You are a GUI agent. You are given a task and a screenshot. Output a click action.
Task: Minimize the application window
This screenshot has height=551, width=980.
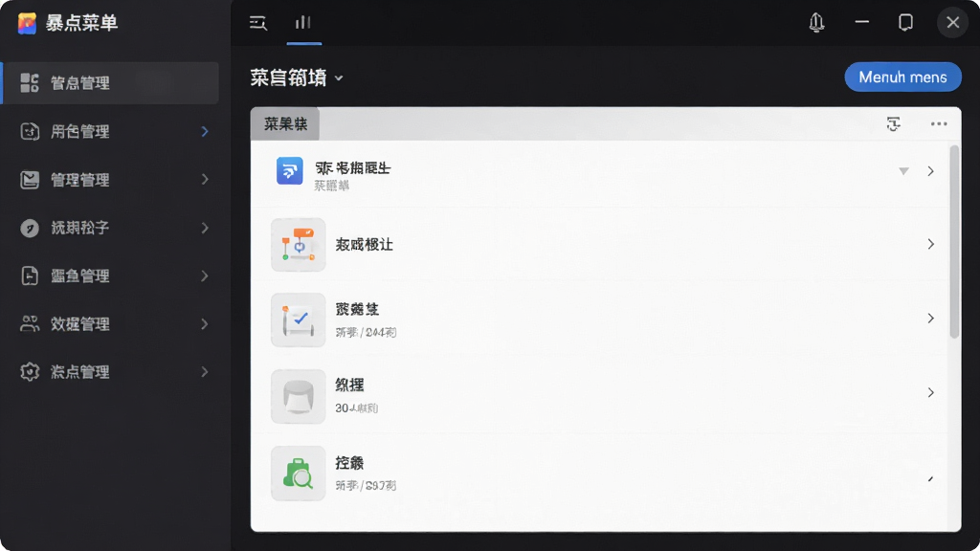(862, 23)
